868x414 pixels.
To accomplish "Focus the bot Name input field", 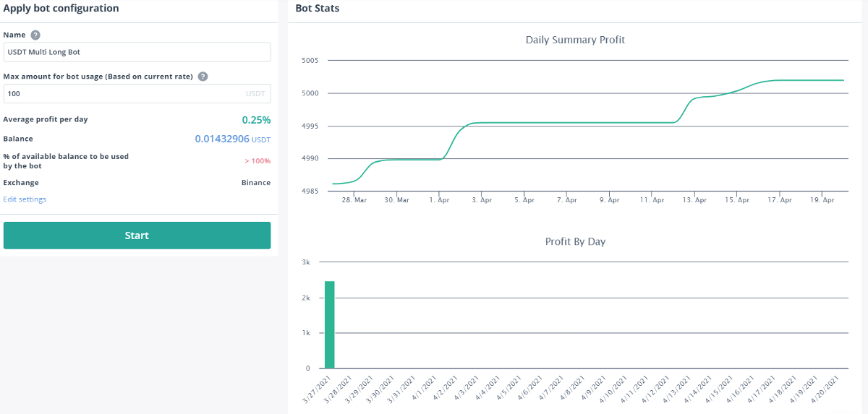I will [137, 52].
